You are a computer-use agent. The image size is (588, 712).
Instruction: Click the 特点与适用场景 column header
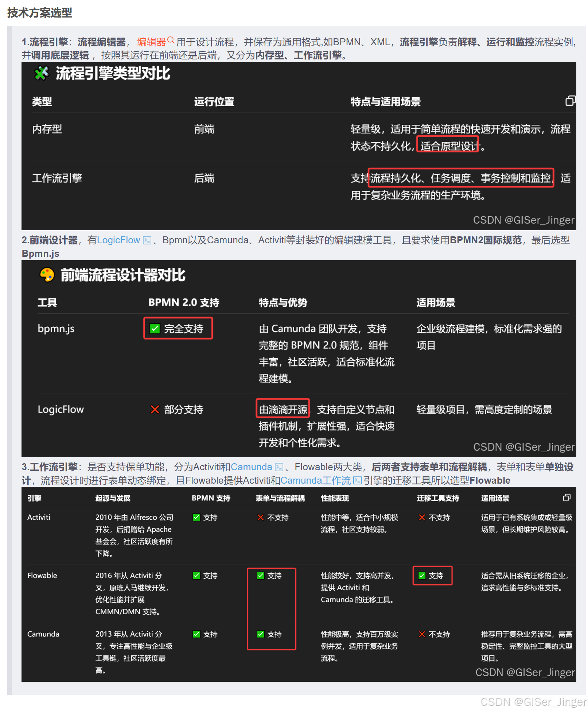[x=386, y=101]
